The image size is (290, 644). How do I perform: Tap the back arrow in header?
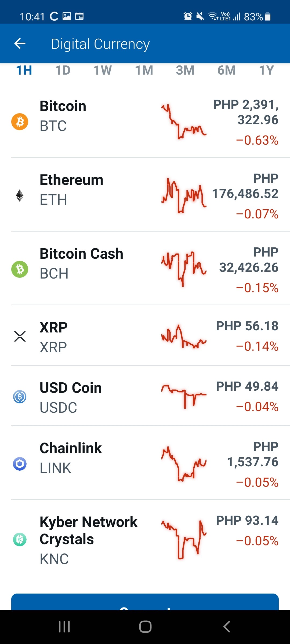20,43
